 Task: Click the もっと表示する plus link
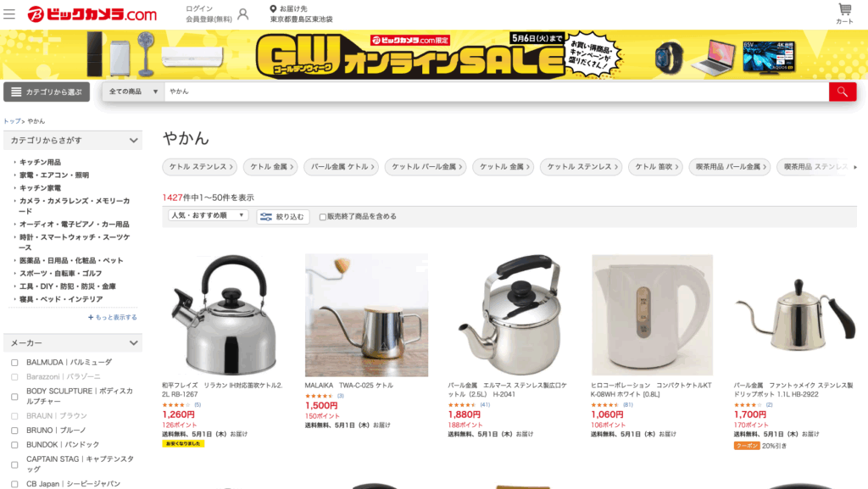(113, 318)
